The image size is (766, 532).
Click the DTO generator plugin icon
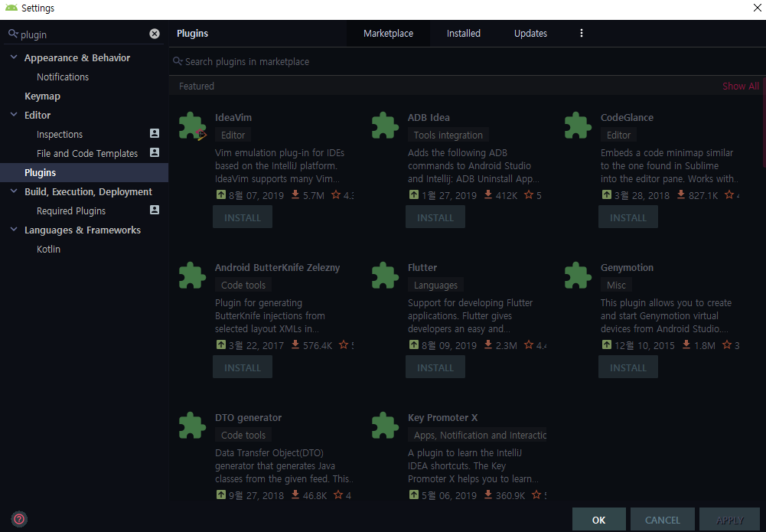tap(193, 426)
